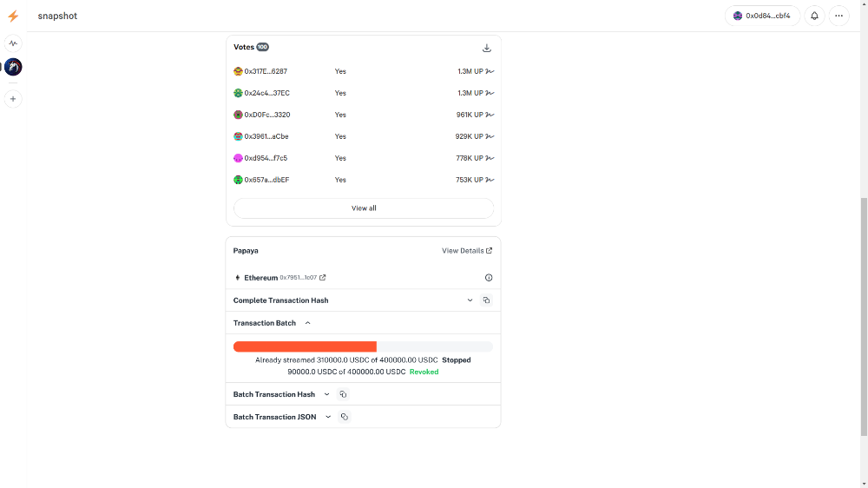Open the 0x0d84...cbf4 account menu

click(x=762, y=16)
